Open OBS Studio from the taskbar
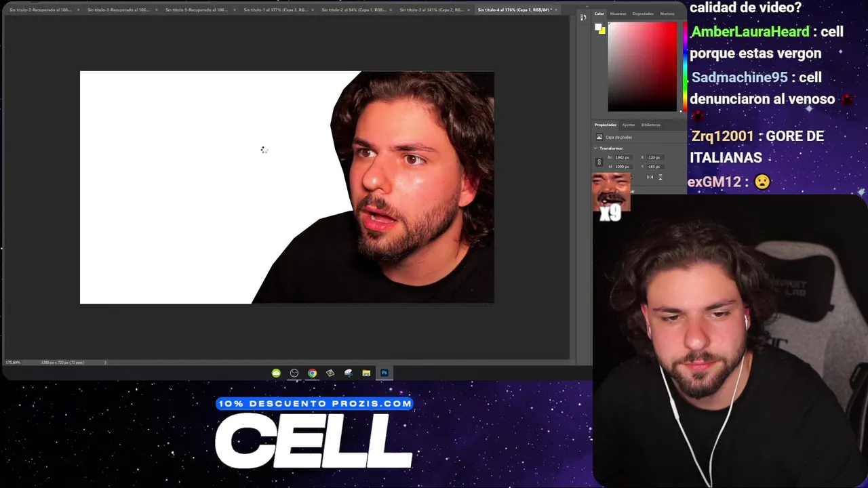 click(x=294, y=373)
